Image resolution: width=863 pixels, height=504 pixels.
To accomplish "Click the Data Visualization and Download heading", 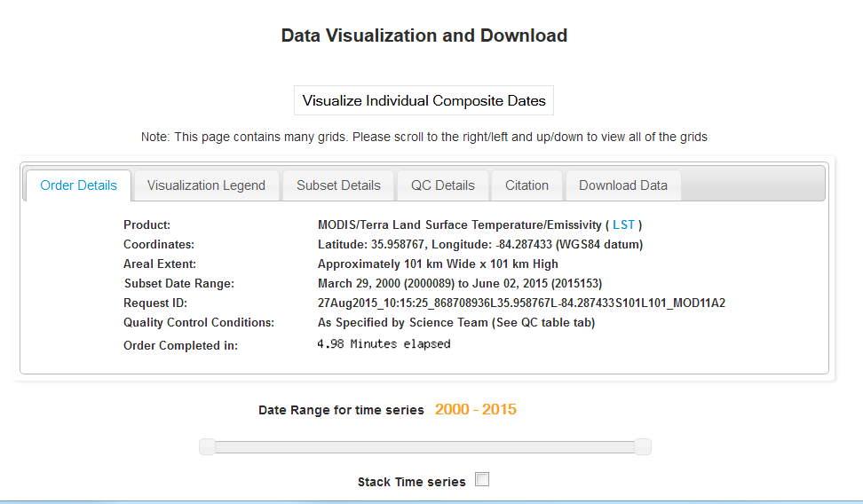I will 424,36.
